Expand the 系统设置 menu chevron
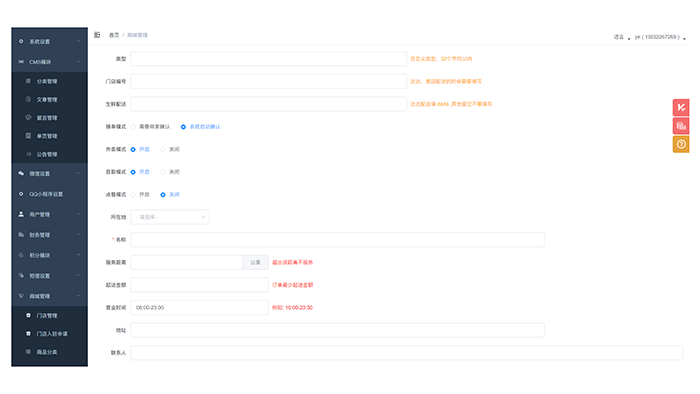The width and height of the screenshot is (700, 394). point(78,41)
